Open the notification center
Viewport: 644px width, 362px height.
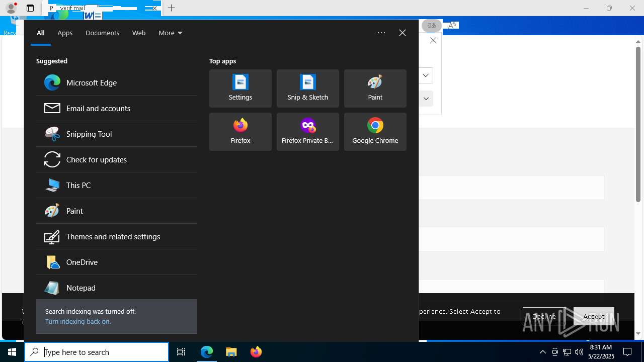coord(627,352)
